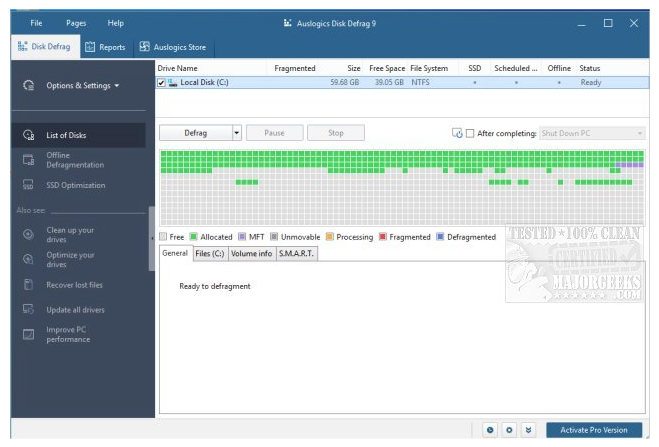
Task: Click the Ready status cell
Action: point(591,82)
